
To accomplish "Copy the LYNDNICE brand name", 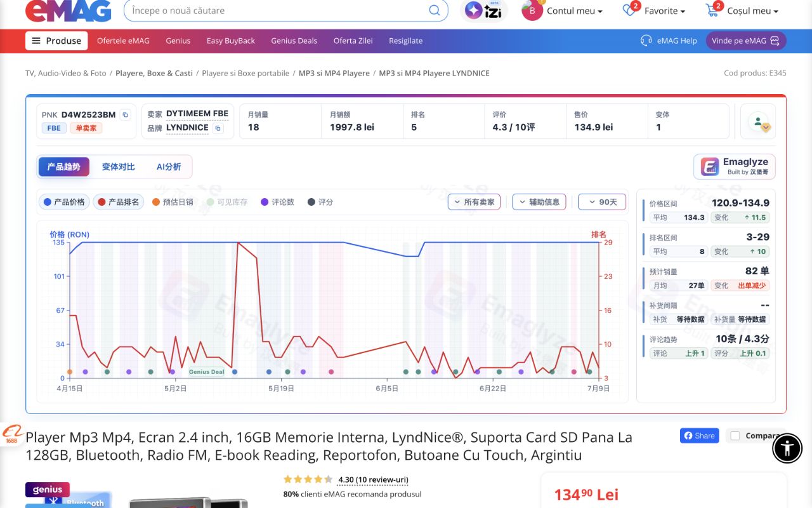I will tap(218, 128).
